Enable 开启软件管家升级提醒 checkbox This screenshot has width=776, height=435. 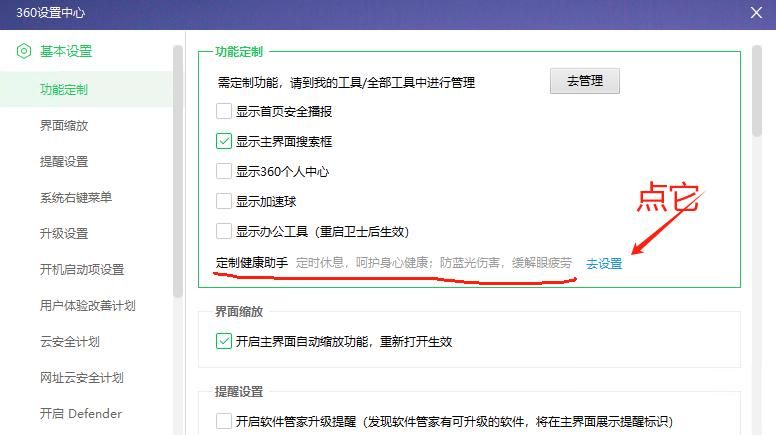tap(224, 421)
